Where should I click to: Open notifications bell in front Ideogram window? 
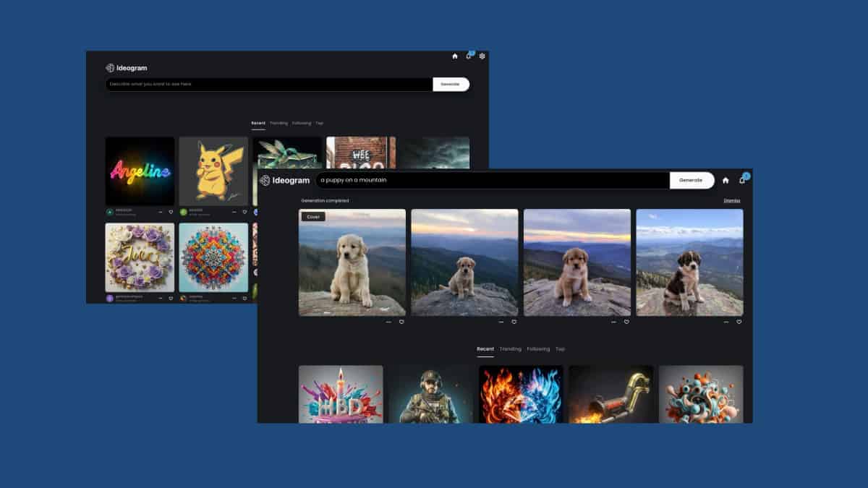coord(742,180)
